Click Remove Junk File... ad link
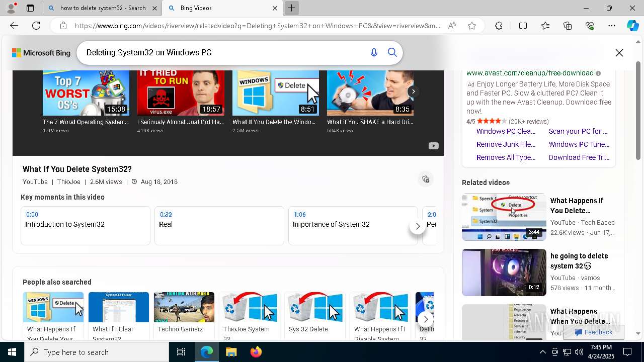 [506, 144]
